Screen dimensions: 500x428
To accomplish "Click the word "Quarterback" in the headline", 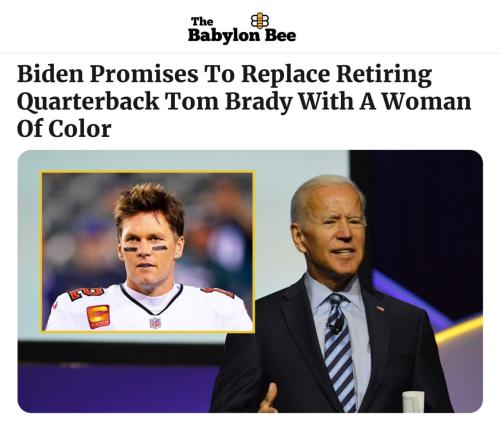I will [88, 102].
